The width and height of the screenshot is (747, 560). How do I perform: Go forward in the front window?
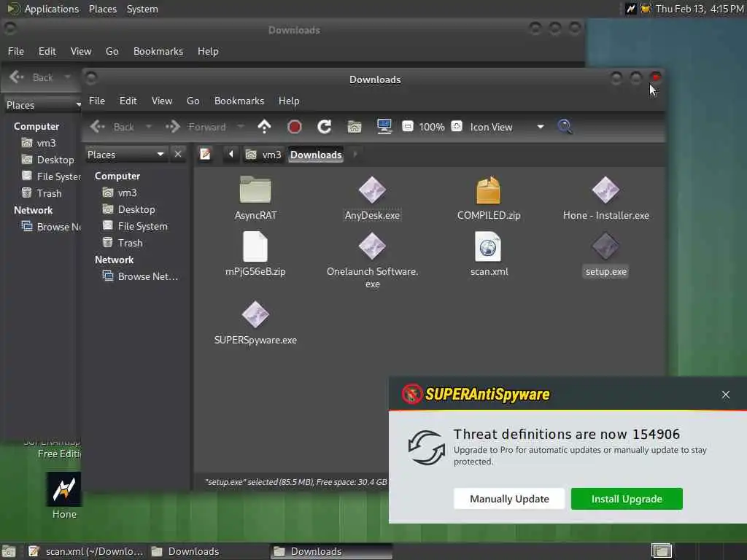[196, 127]
